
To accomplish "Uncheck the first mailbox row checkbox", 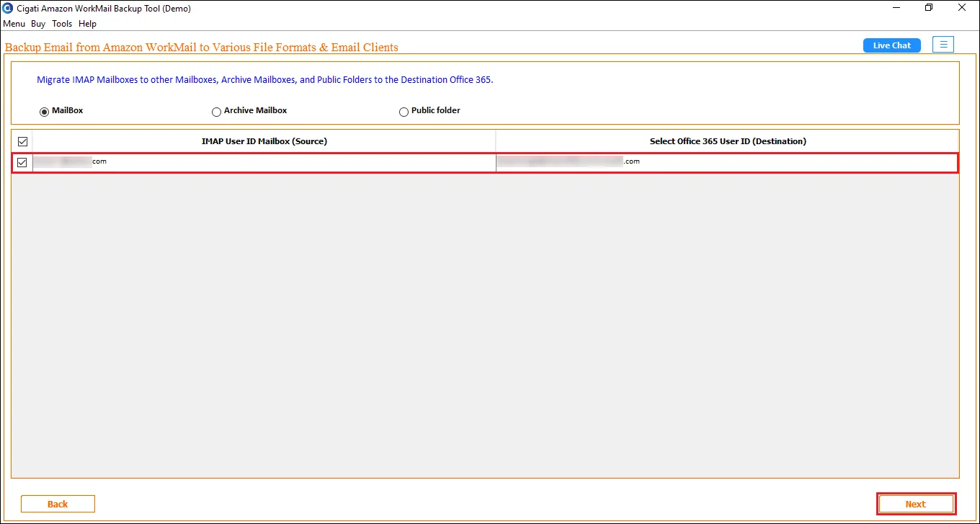I will pyautogui.click(x=22, y=163).
